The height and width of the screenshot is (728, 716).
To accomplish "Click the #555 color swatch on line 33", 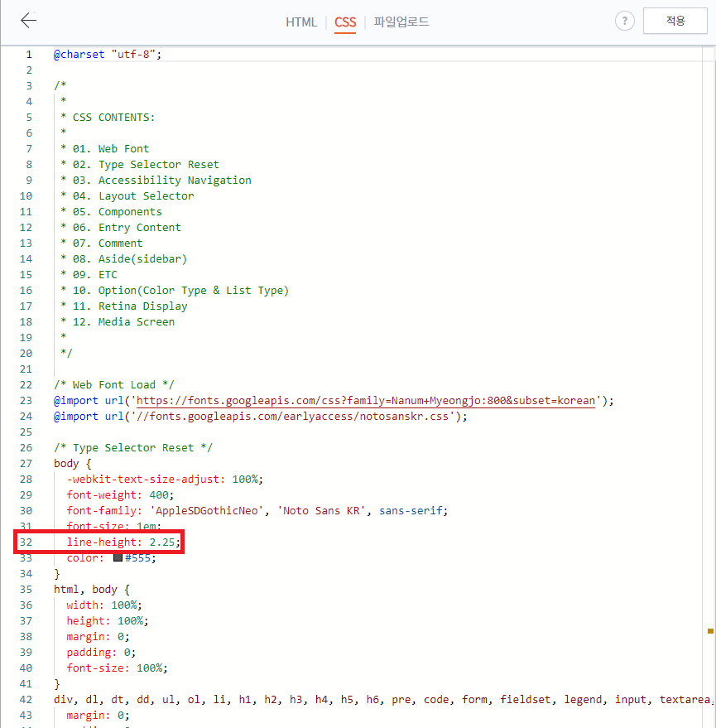I will 118,557.
